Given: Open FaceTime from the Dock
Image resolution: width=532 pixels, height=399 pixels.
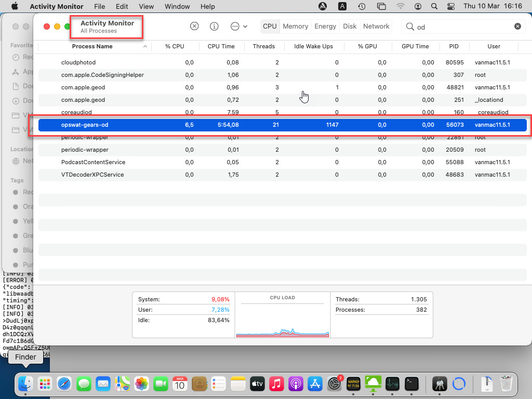Looking at the screenshot, I should (x=161, y=384).
